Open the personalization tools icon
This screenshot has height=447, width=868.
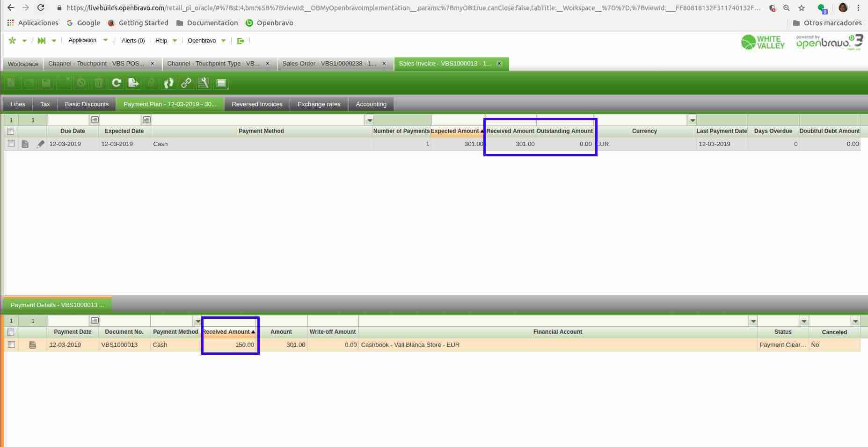tap(204, 83)
